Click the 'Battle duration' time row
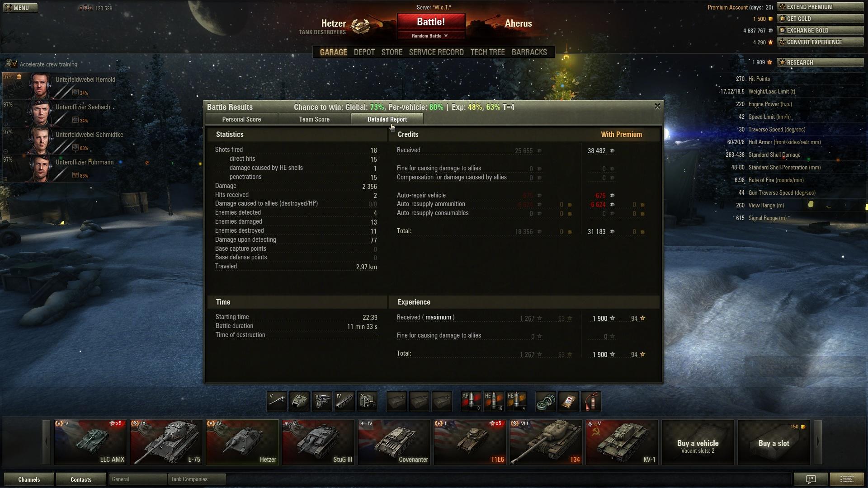Image resolution: width=868 pixels, height=488 pixels. (296, 326)
